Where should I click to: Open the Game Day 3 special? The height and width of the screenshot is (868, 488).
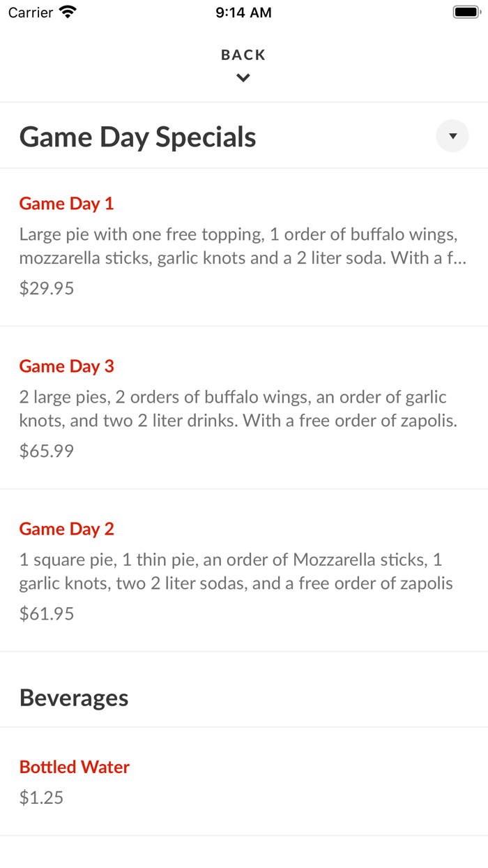click(x=66, y=366)
